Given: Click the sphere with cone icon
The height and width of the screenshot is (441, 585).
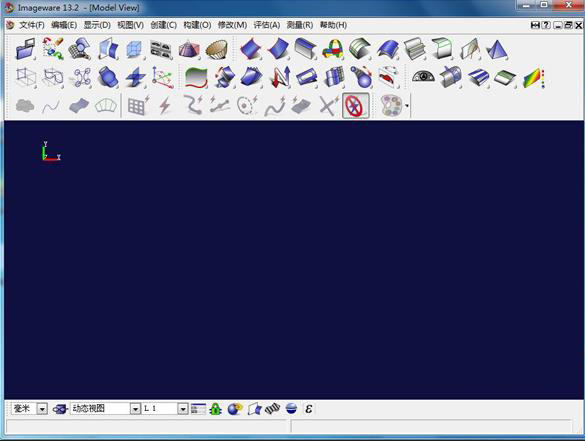Looking at the screenshot, I should tap(362, 77).
